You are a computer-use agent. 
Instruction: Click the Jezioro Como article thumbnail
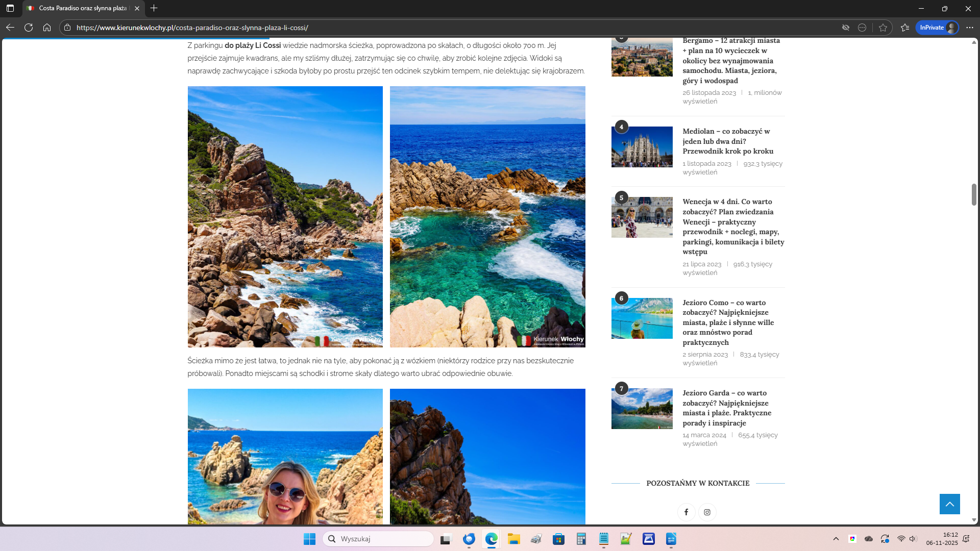coord(642,318)
